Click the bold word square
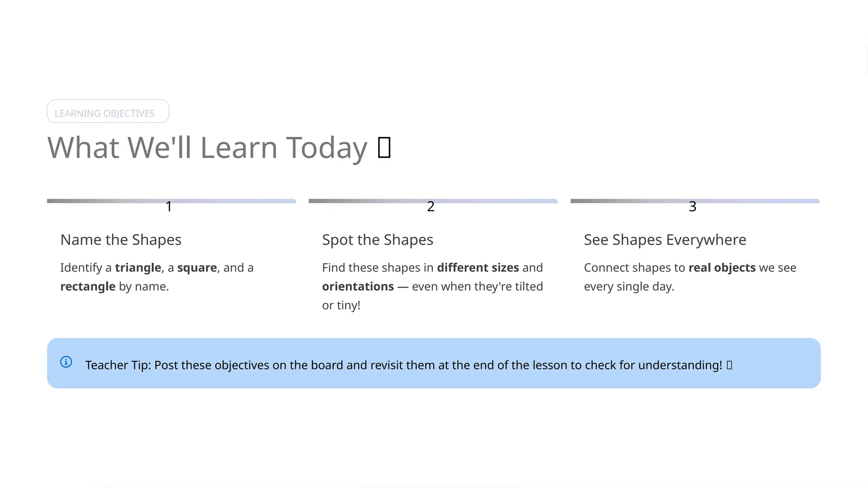868x488 pixels. (x=197, y=268)
